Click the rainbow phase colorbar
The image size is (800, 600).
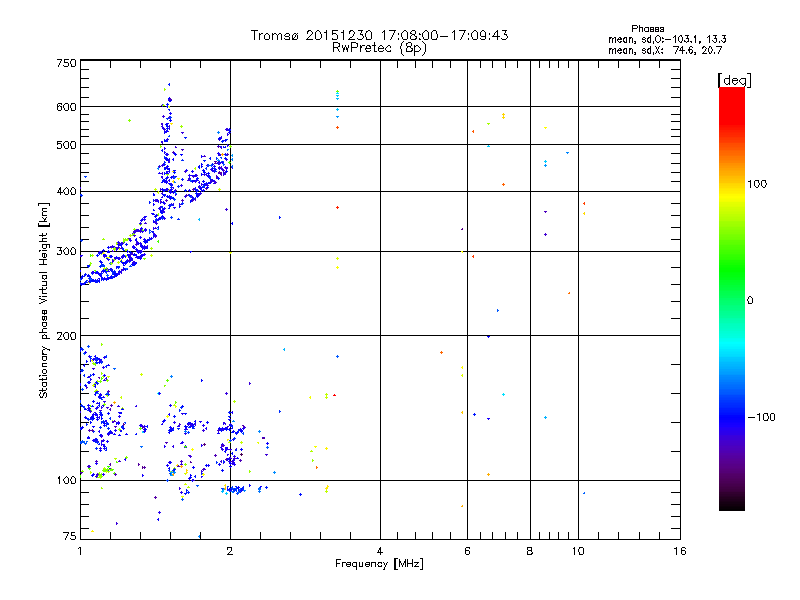coord(732,298)
